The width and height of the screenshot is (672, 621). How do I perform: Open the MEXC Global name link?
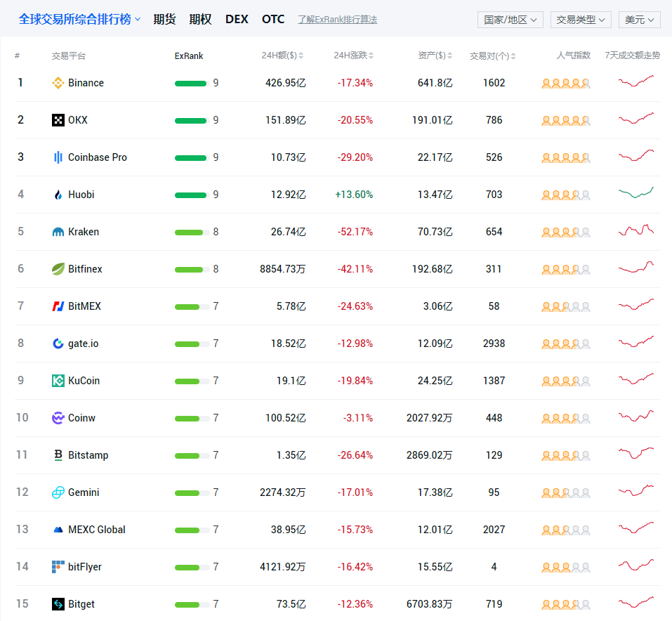click(x=97, y=530)
